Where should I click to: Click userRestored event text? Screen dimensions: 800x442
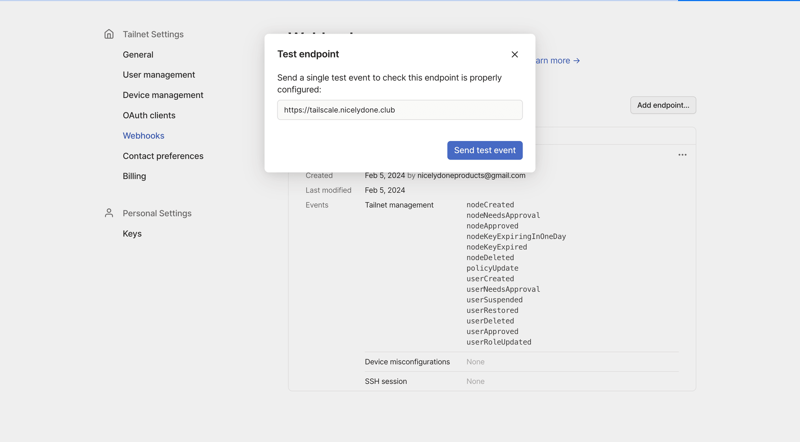[x=492, y=310]
